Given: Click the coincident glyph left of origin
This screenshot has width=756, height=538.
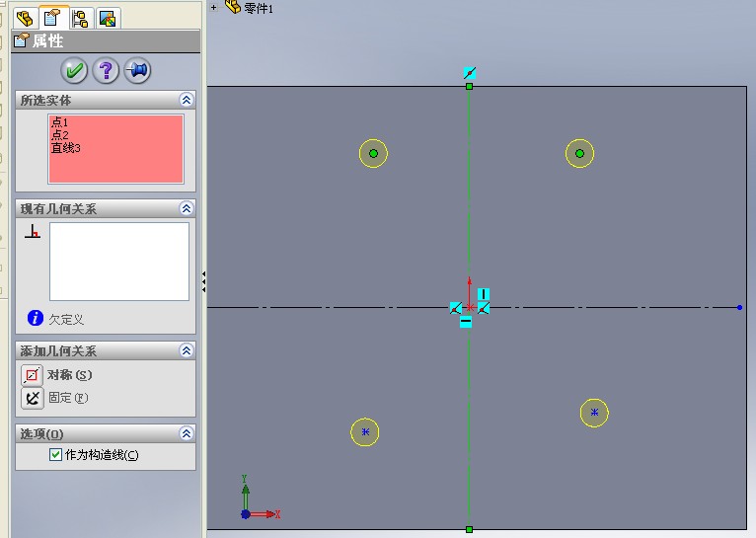Looking at the screenshot, I should pyautogui.click(x=456, y=308).
